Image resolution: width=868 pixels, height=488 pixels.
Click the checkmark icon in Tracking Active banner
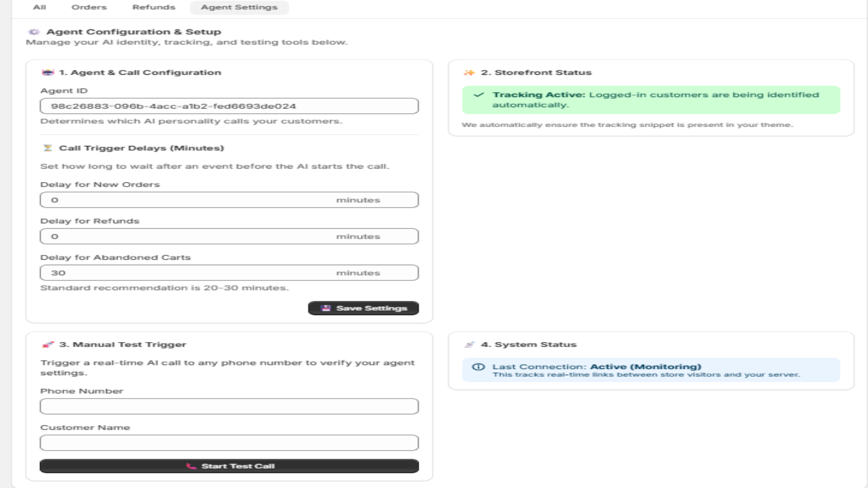478,95
